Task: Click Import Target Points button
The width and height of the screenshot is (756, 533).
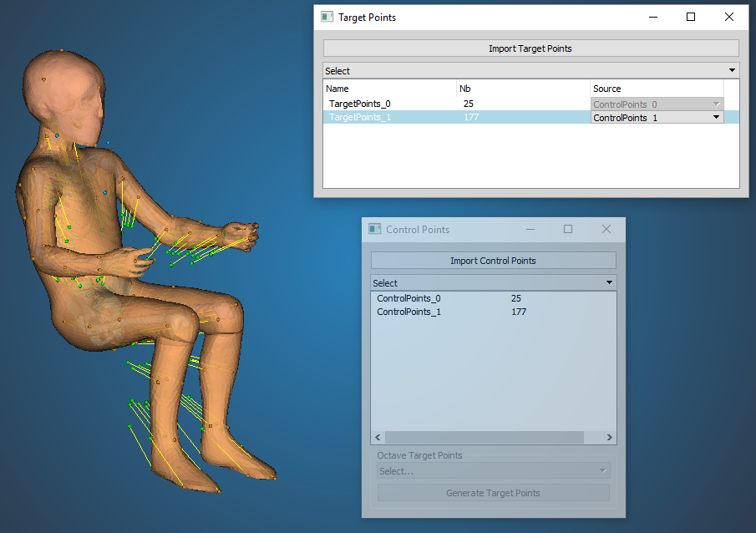Action: click(x=530, y=48)
